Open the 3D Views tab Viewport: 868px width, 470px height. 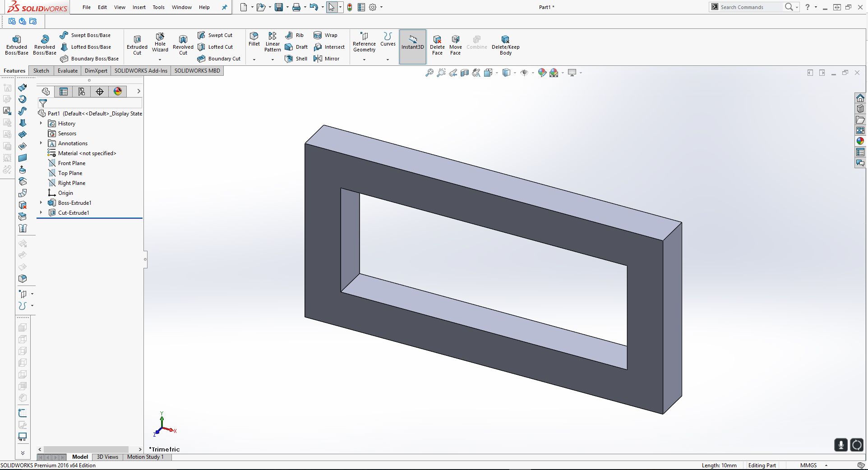click(x=107, y=457)
